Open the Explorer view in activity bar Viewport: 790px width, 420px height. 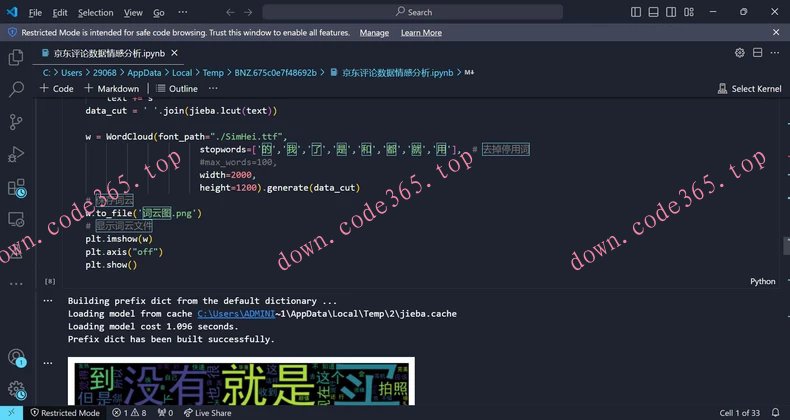coord(16,57)
